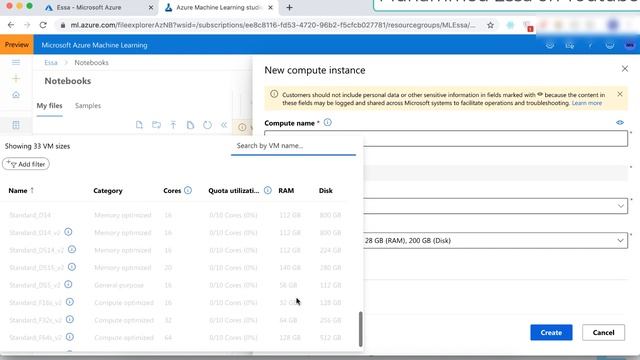The width and height of the screenshot is (640, 360).
Task: Refresh the Notebooks file list
Action: (207, 125)
